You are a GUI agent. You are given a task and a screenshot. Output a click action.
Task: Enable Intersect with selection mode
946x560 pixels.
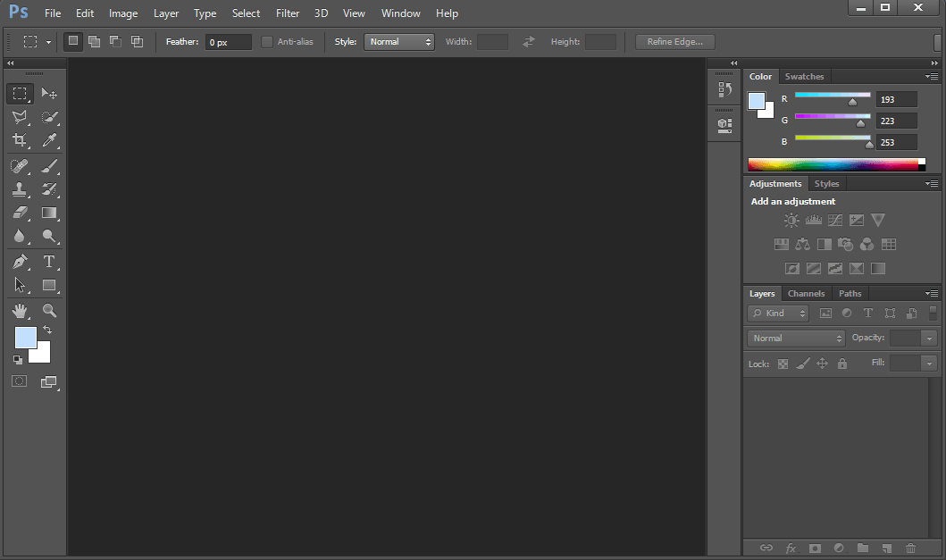137,42
